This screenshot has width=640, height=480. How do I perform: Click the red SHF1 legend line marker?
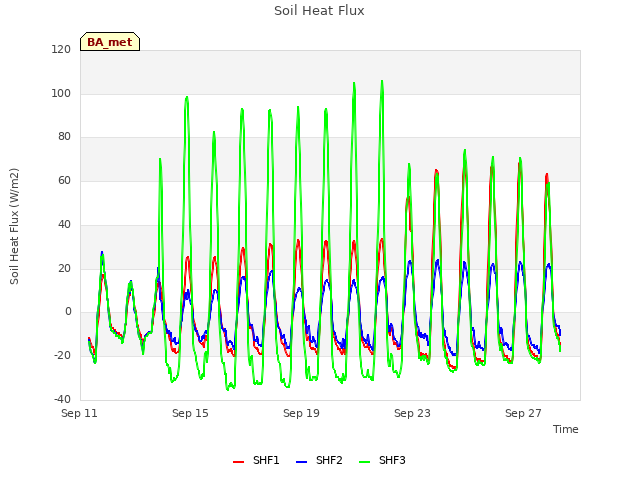pos(238,462)
